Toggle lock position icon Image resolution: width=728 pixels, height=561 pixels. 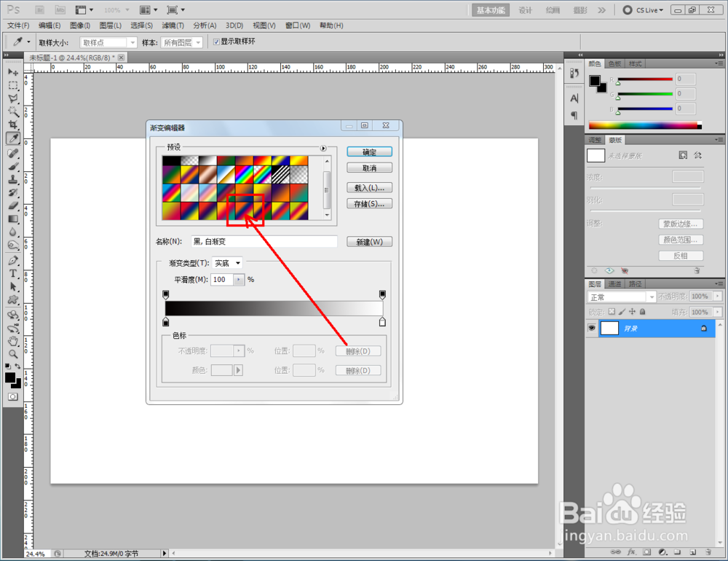(632, 312)
